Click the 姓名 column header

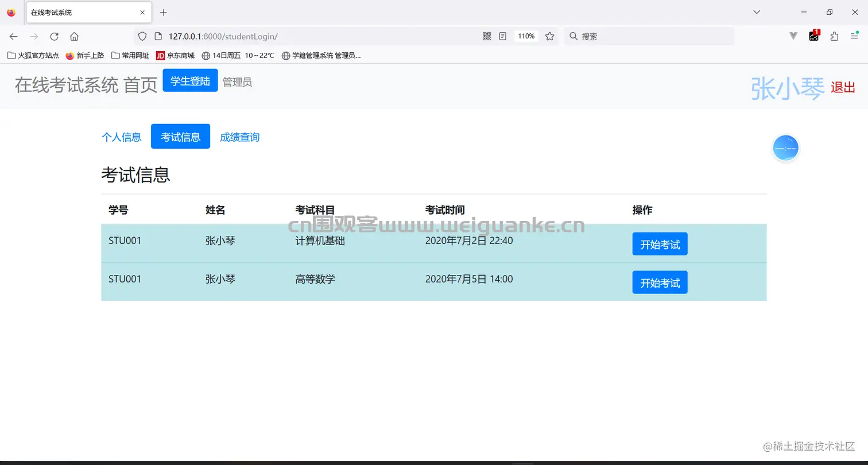215,210
